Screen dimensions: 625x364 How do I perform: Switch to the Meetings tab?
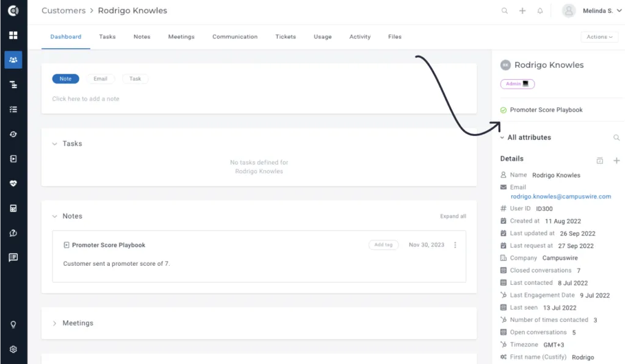pyautogui.click(x=181, y=37)
